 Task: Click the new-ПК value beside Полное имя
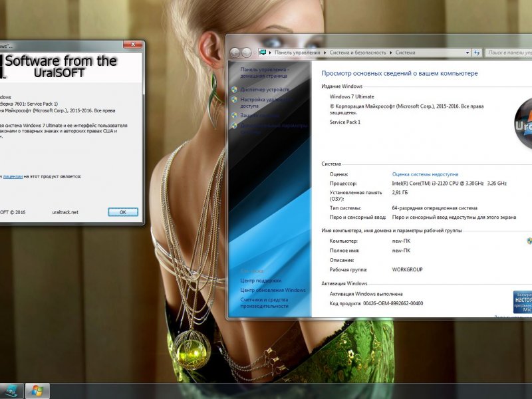[x=401, y=251]
